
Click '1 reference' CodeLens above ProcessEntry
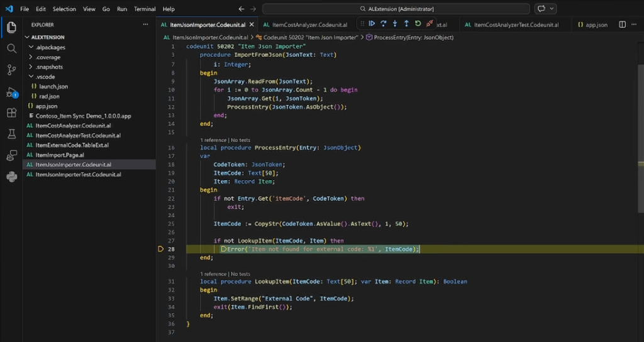(213, 140)
